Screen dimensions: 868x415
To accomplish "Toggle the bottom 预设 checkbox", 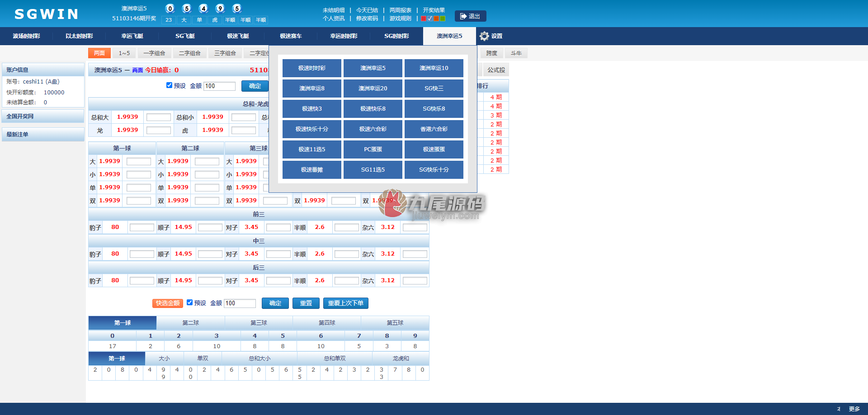I will (189, 302).
